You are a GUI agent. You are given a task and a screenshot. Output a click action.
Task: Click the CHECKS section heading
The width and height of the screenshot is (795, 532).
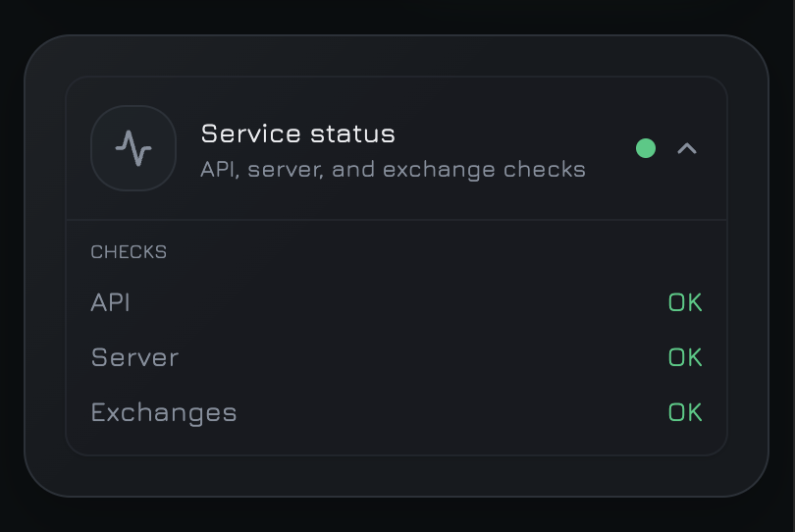(x=129, y=252)
